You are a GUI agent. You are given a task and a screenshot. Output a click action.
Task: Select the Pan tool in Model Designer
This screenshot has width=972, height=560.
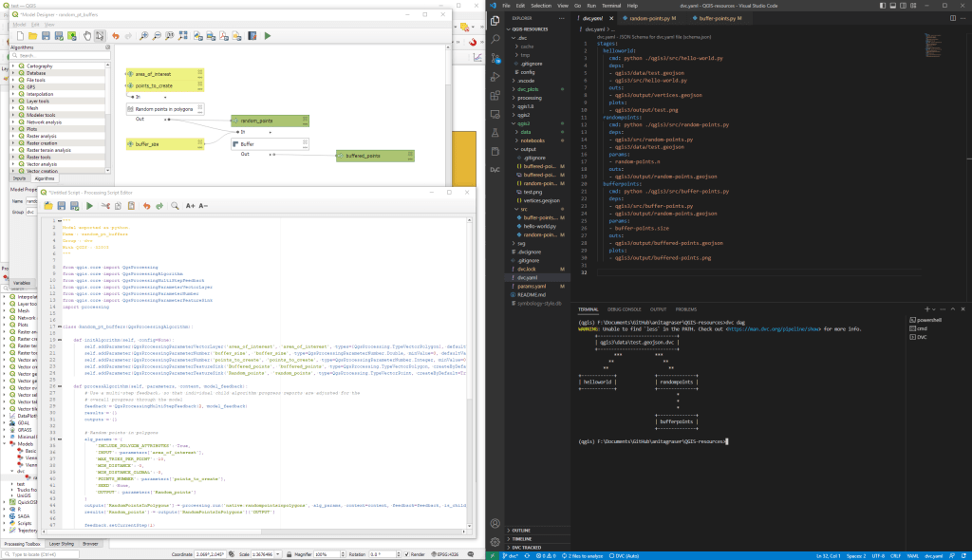pos(86,36)
